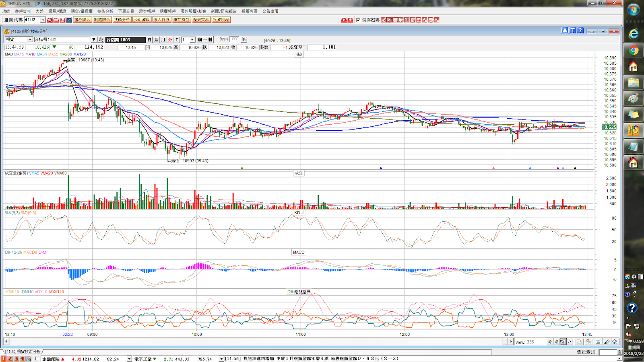Open the 客戶資料 menu
This screenshot has height=362, width=644.
[x=23, y=11]
